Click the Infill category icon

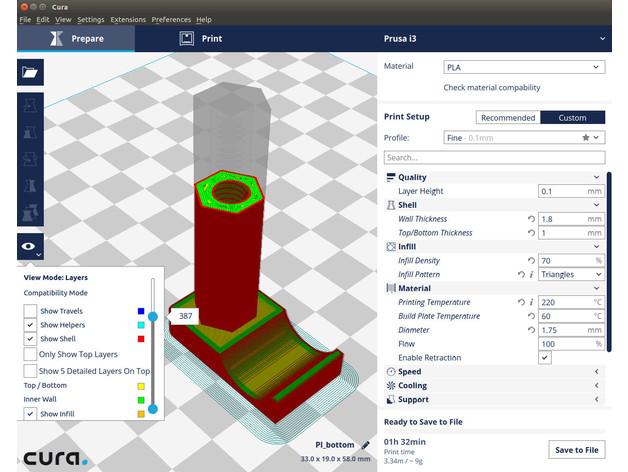[x=390, y=247]
